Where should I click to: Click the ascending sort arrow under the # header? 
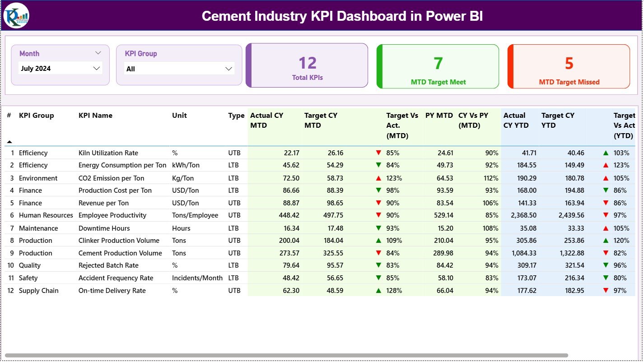pos(9,141)
